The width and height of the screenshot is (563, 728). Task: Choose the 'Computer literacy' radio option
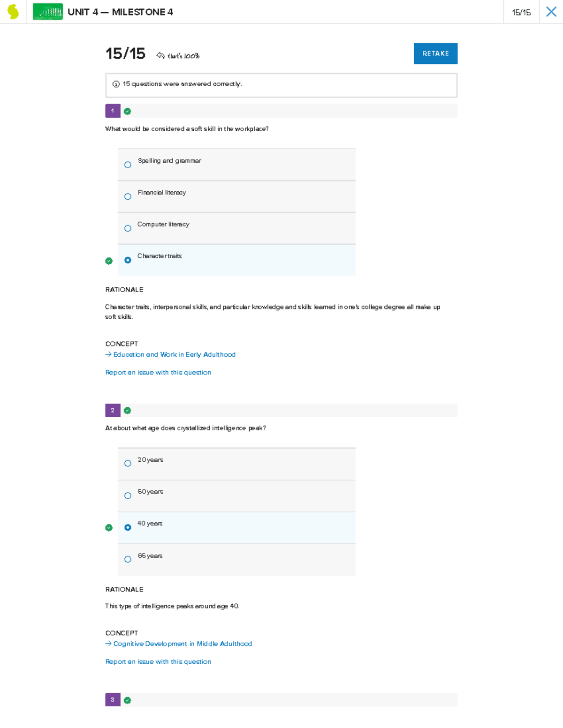tap(128, 229)
